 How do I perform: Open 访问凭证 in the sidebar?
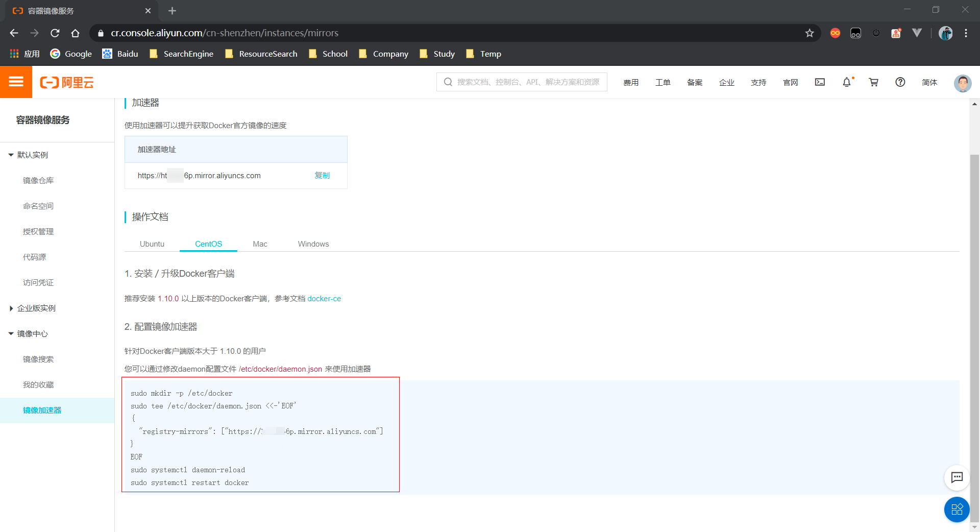point(38,282)
